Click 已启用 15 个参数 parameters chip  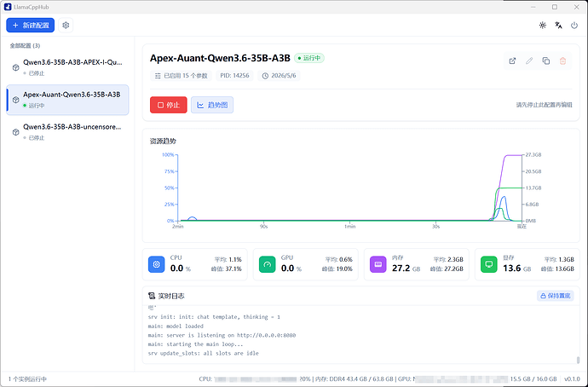(x=182, y=76)
